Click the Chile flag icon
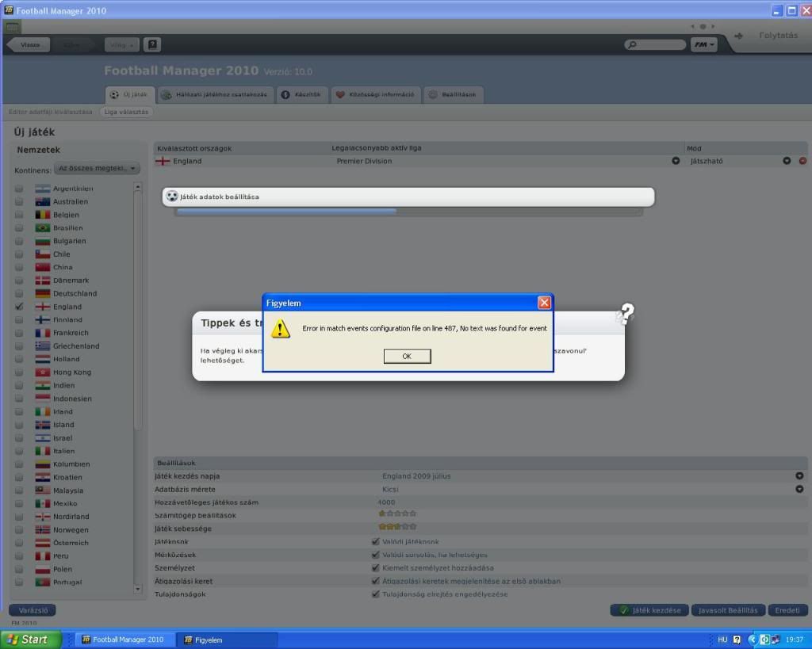This screenshot has width=812, height=649. [x=43, y=254]
